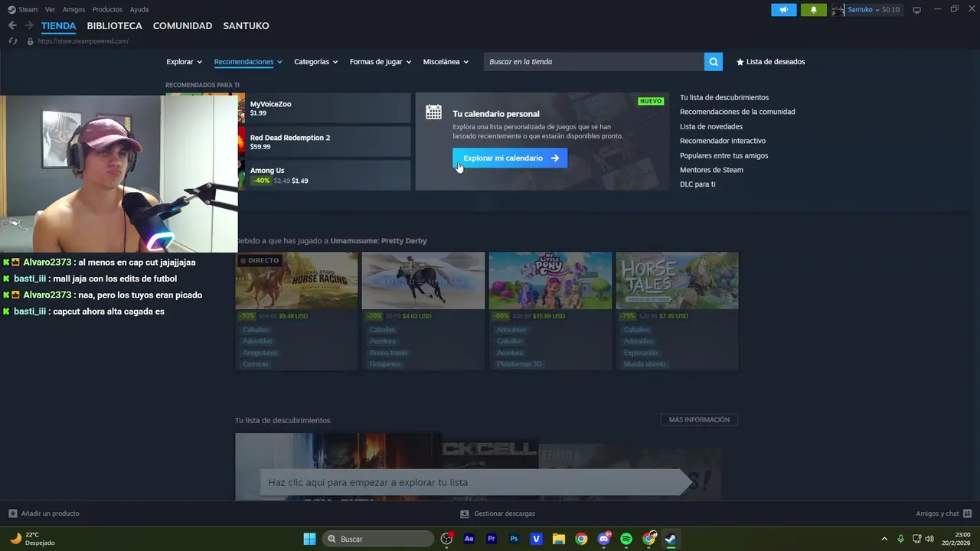Open Mentores de Steam link
Image resolution: width=980 pixels, height=551 pixels.
click(711, 170)
